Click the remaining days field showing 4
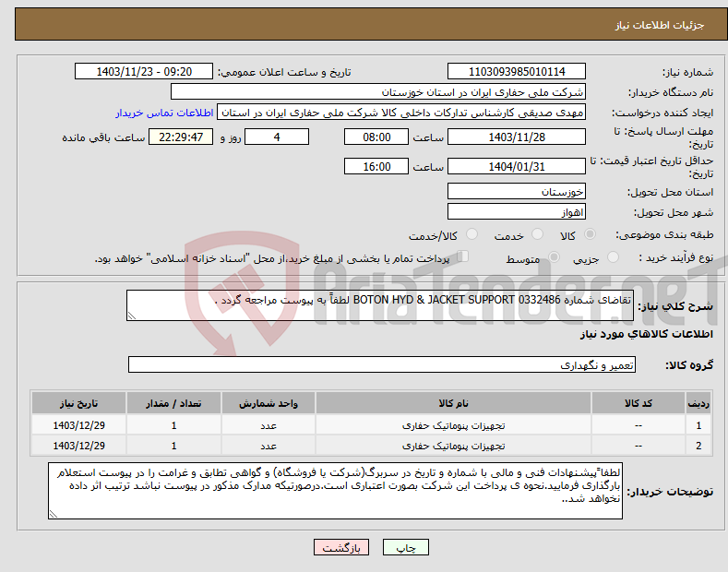 coord(277,137)
